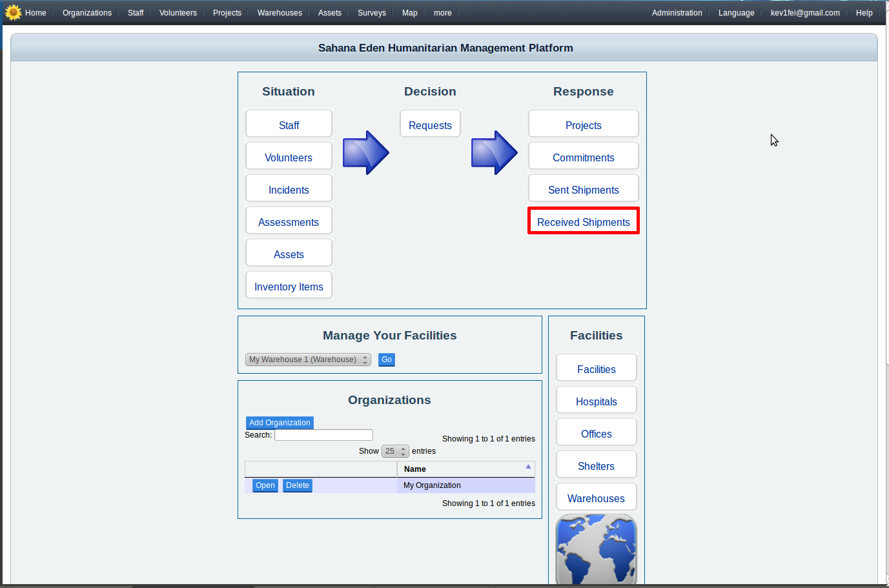Focus the organization Search field
This screenshot has height=588, width=889.
click(x=323, y=435)
